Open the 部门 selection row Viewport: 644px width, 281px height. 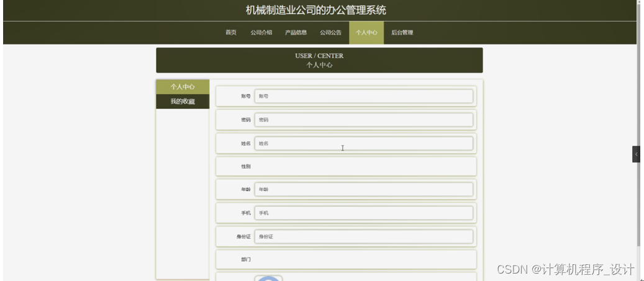pos(346,260)
